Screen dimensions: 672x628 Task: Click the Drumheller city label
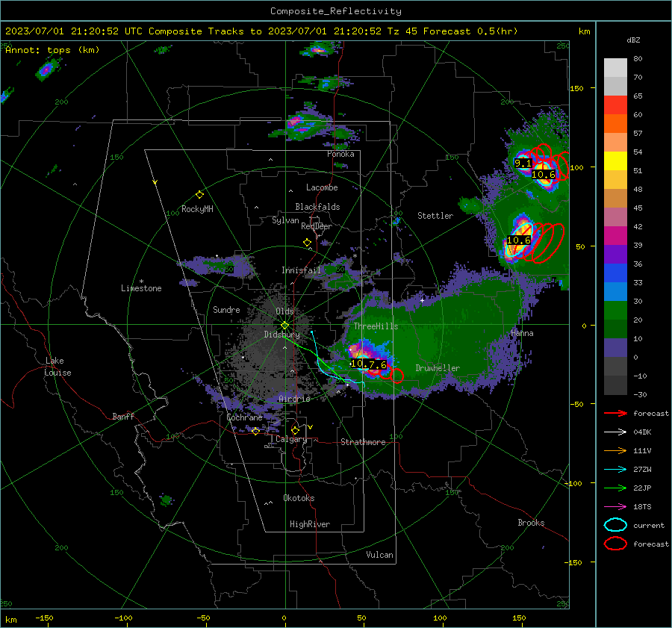pos(438,368)
